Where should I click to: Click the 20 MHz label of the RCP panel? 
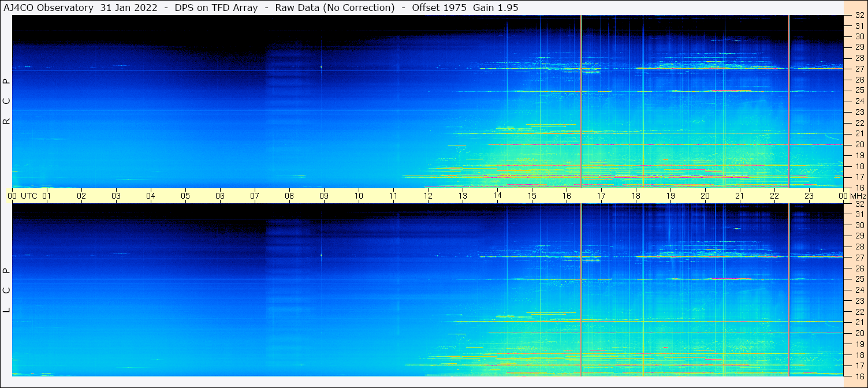click(x=859, y=144)
